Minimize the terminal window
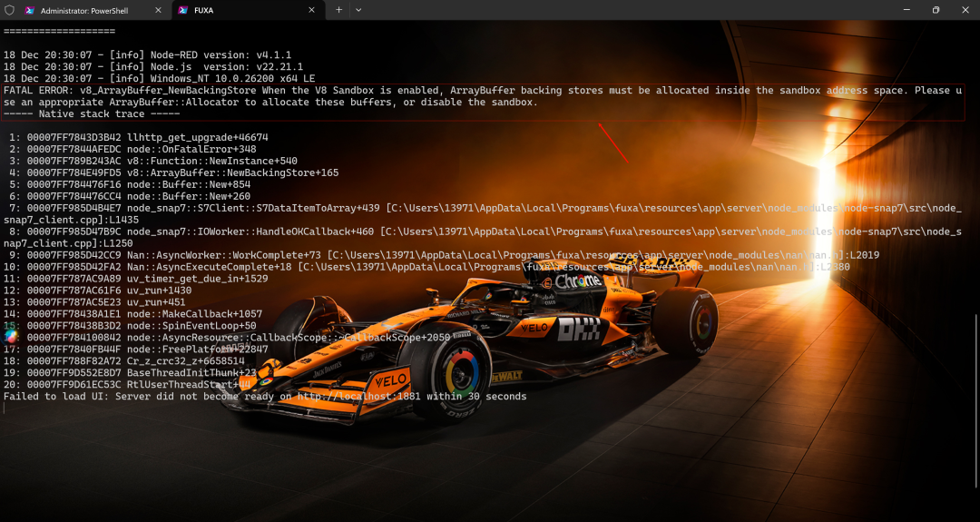The width and height of the screenshot is (980, 522). 906,10
